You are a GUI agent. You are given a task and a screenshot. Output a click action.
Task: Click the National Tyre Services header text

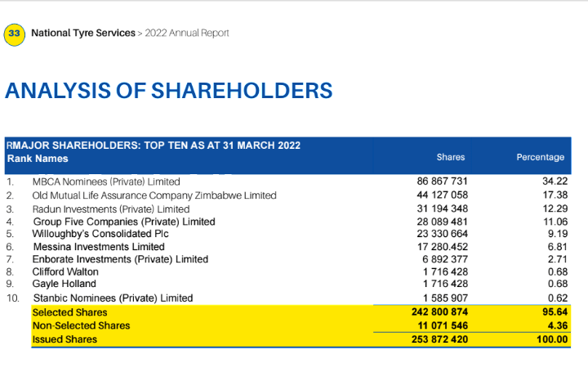[82, 34]
